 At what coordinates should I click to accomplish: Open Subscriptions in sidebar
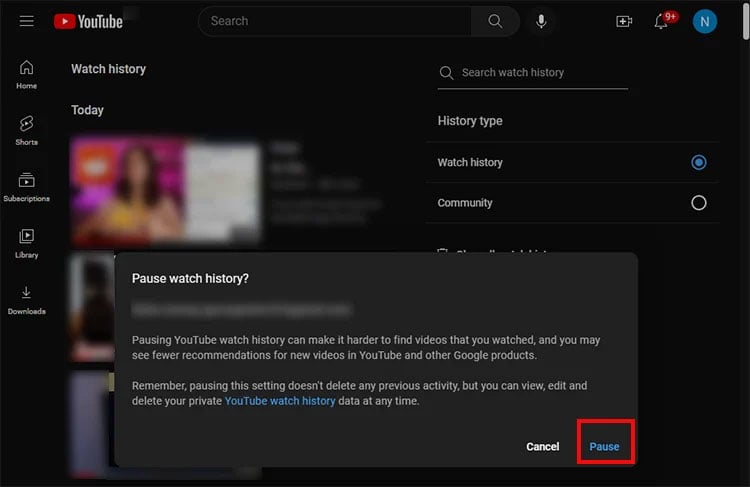click(x=26, y=187)
